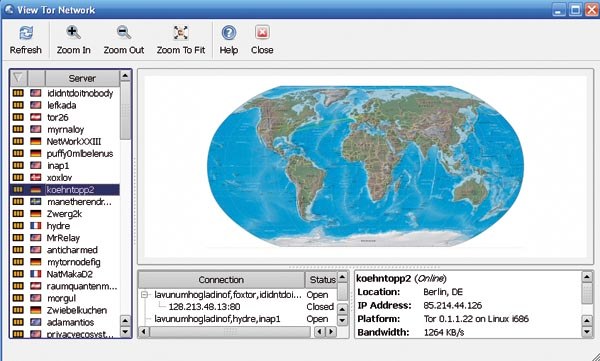Maximize the View Tor Network window
This screenshot has height=361, width=600.
coord(575,10)
